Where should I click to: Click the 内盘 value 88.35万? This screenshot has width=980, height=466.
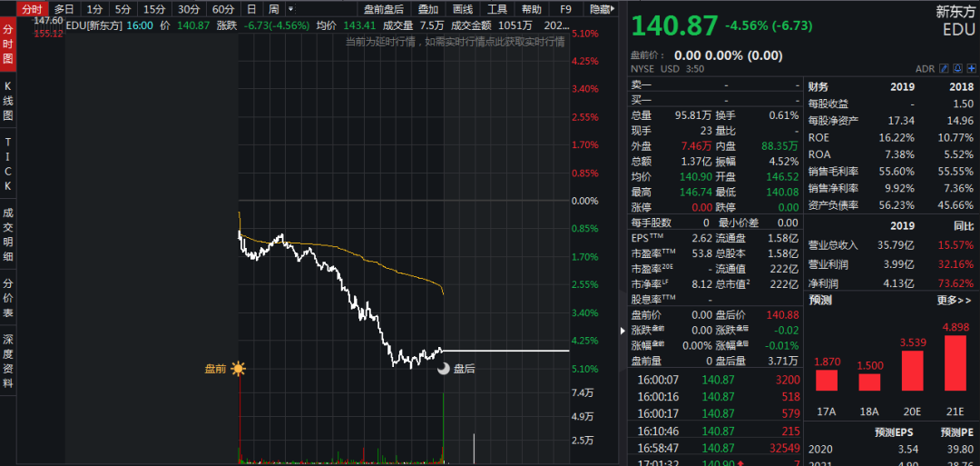tap(782, 145)
